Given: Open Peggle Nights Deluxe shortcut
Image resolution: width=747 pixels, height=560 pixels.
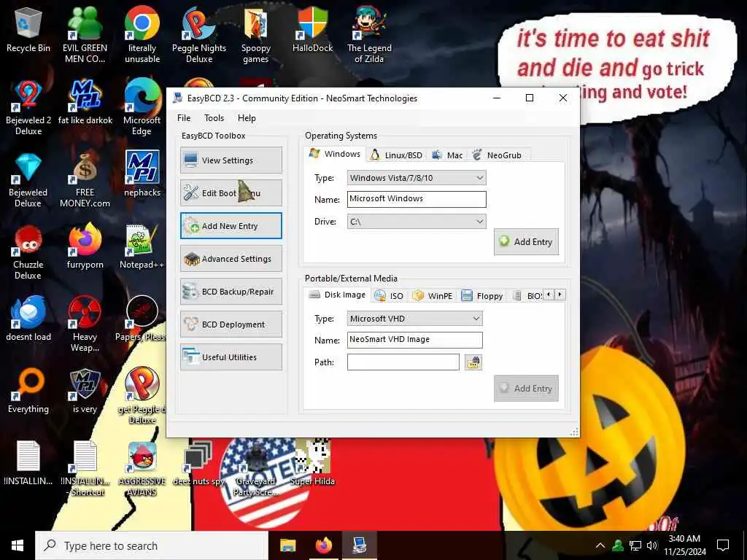Looking at the screenshot, I should tap(199, 36).
